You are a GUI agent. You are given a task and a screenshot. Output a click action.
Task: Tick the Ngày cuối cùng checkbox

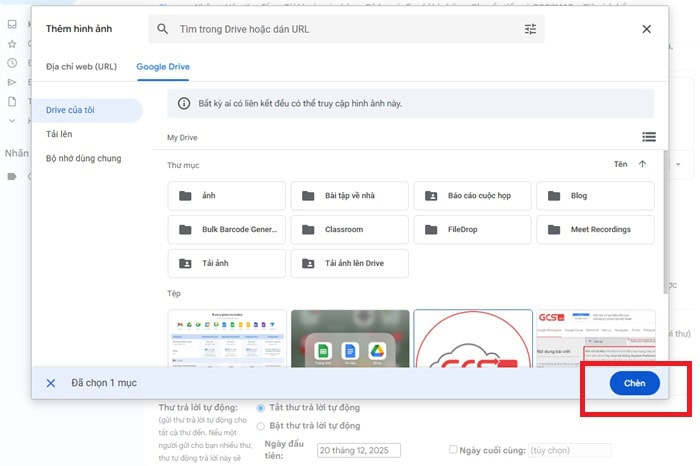pyautogui.click(x=453, y=449)
